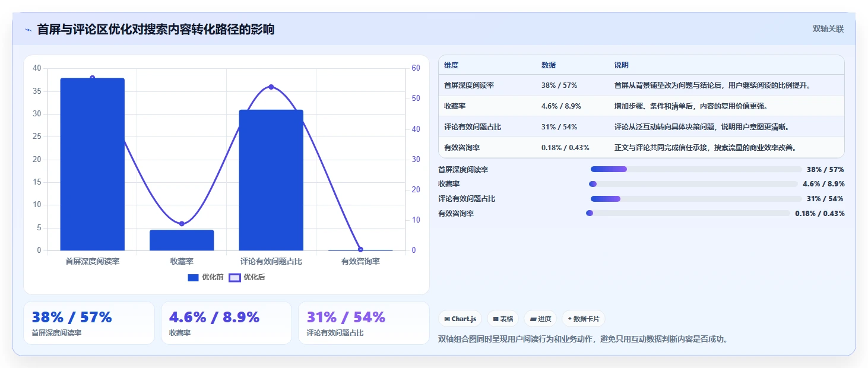Click the 有效咨询率 progress row label
Viewport: 868px width, 368px height.
pyautogui.click(x=456, y=214)
